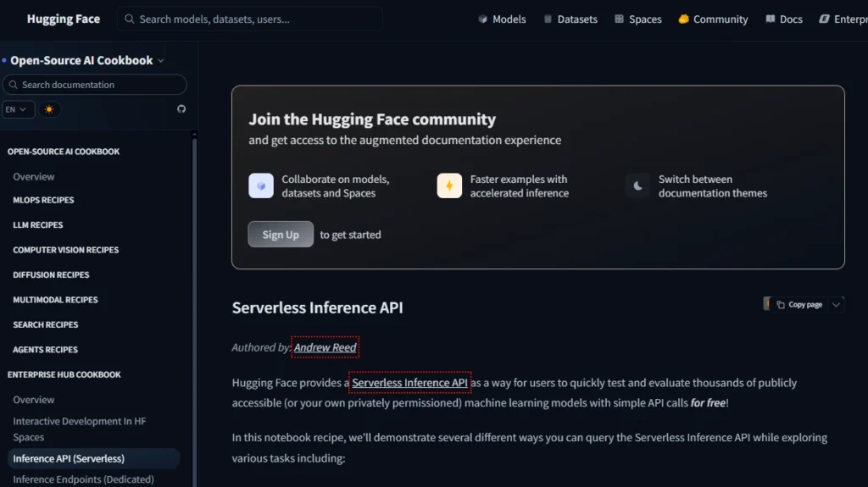Open the EN language dropdown
The width and height of the screenshot is (868, 487).
coord(18,109)
